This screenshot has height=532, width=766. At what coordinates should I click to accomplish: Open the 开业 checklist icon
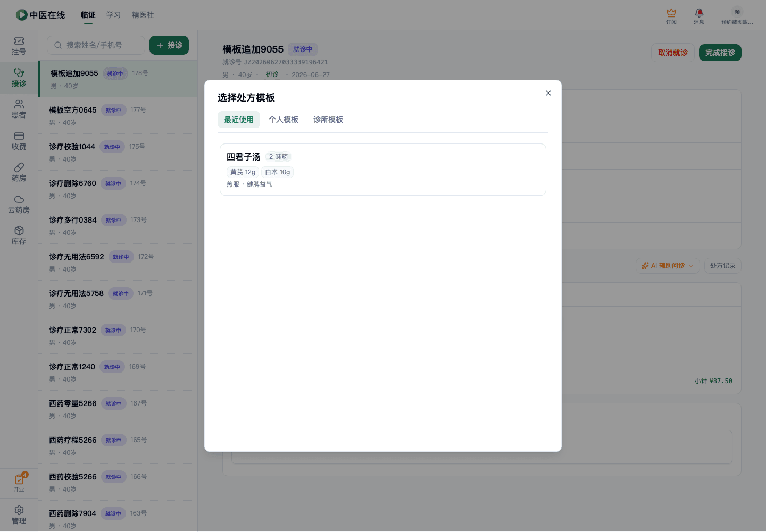(x=19, y=483)
